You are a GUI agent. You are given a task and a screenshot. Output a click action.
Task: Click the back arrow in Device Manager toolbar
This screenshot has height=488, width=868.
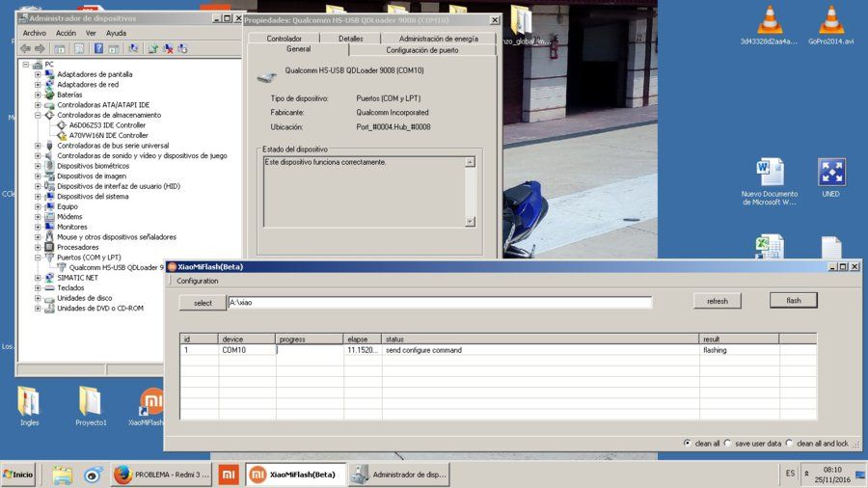tap(25, 48)
